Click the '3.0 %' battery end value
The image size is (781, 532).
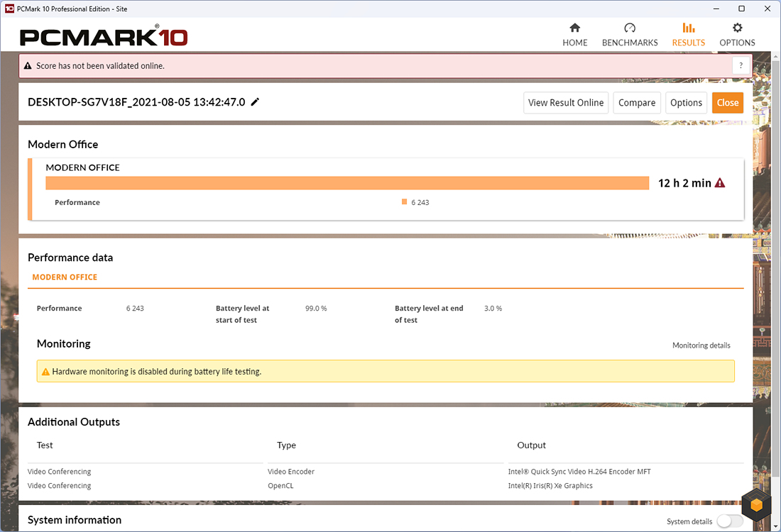pyautogui.click(x=493, y=309)
